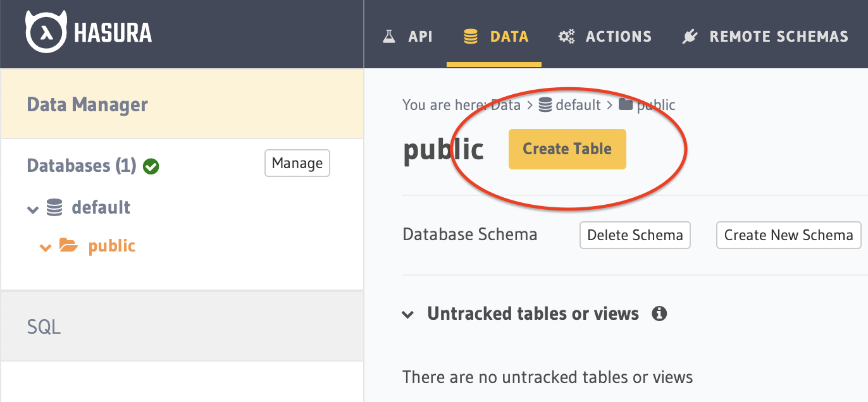This screenshot has height=402, width=868.
Task: Open Create New Schema
Action: (788, 234)
